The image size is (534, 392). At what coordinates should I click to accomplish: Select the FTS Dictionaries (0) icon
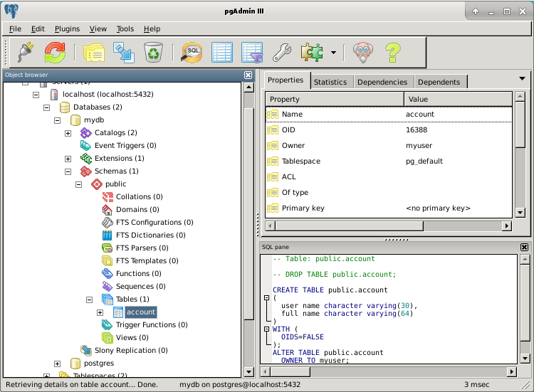(108, 235)
